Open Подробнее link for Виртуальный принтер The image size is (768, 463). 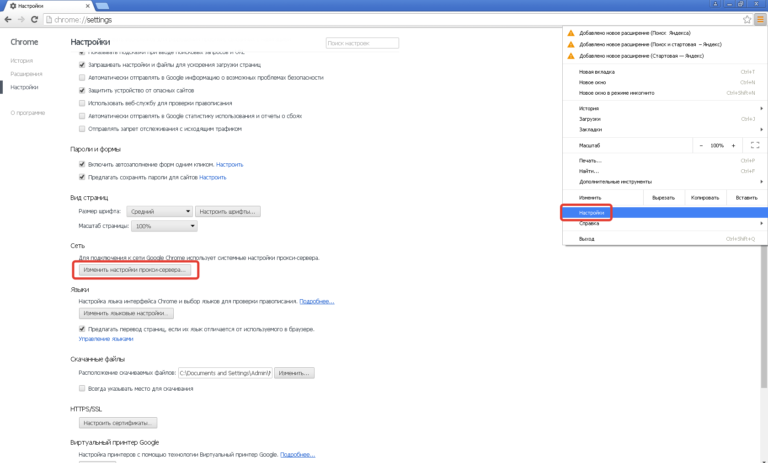(297, 455)
